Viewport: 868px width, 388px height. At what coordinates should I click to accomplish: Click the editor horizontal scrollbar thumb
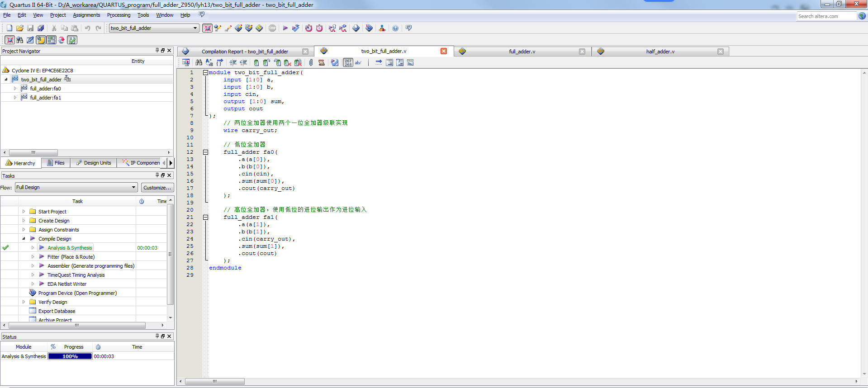215,381
